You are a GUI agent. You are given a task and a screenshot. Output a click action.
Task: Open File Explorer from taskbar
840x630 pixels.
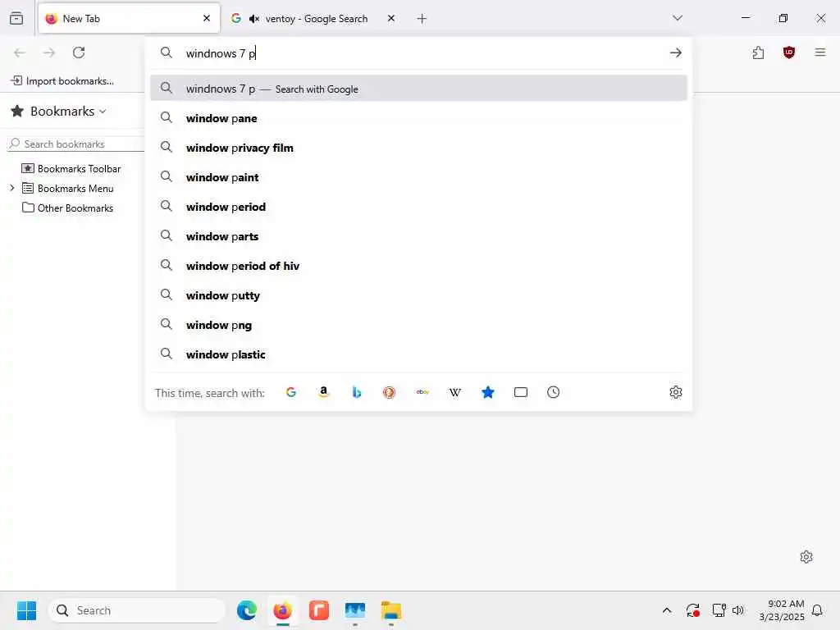click(391, 610)
